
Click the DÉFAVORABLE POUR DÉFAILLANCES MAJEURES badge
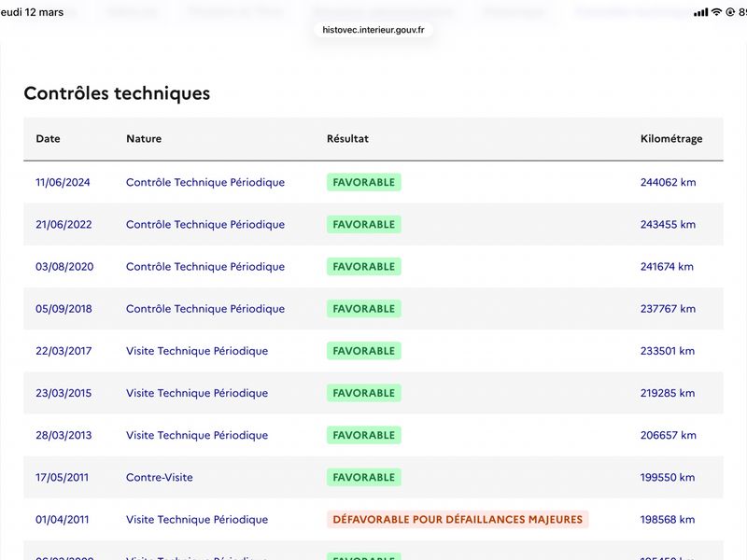tap(458, 519)
